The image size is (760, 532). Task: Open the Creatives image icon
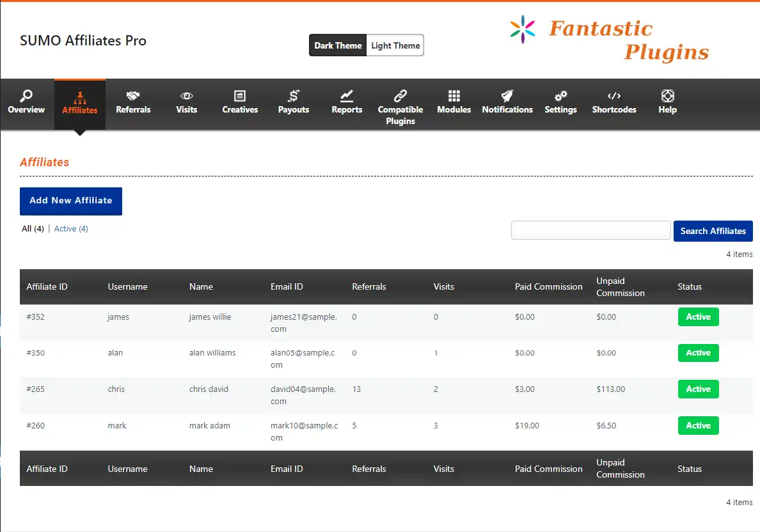coord(240,96)
